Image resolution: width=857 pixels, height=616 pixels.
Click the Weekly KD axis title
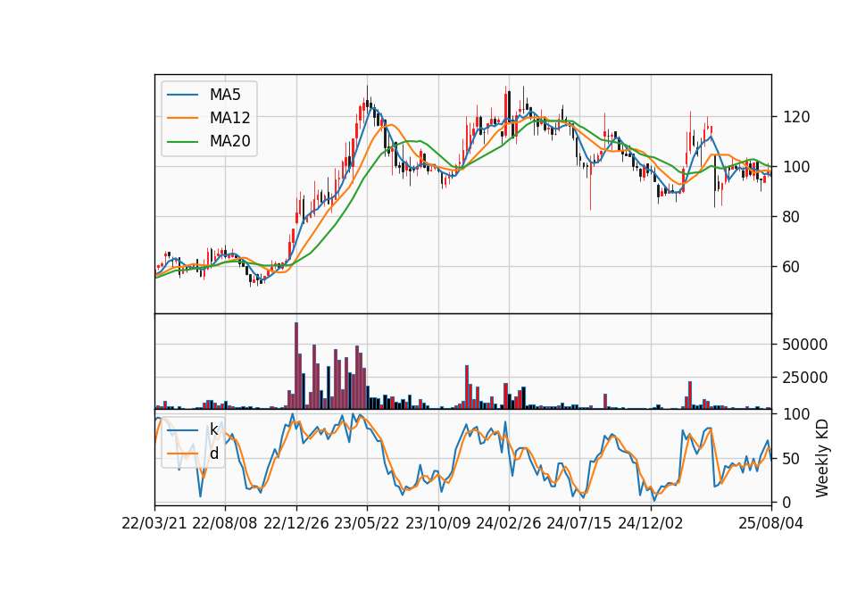click(822, 458)
